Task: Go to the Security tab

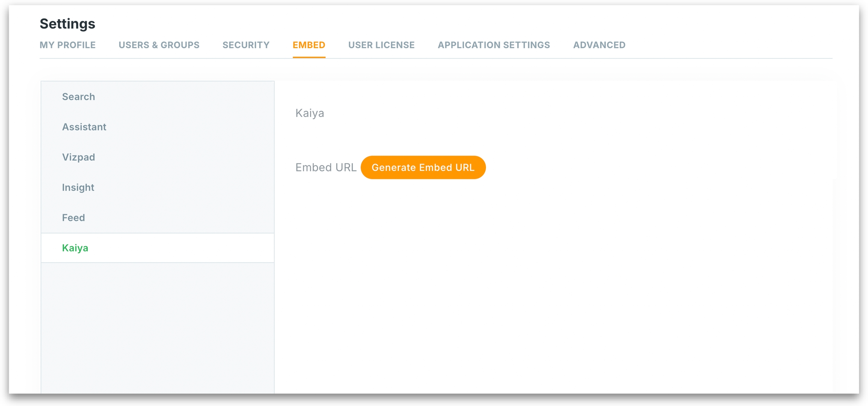Action: tap(246, 45)
